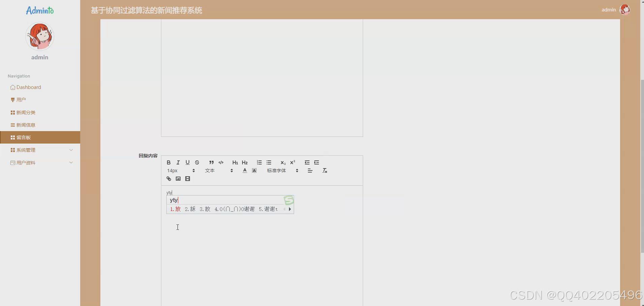Insert an image into the reply content

pos(178,179)
